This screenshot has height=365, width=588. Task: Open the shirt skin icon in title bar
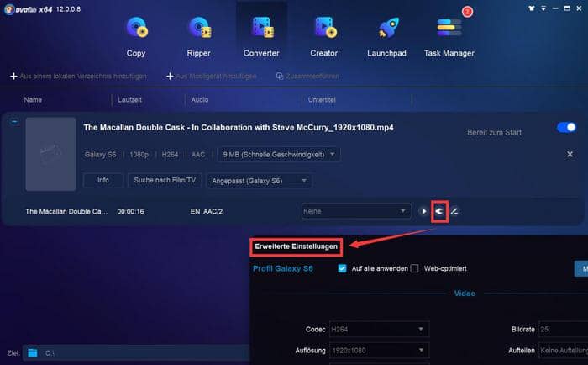pyautogui.click(x=532, y=8)
